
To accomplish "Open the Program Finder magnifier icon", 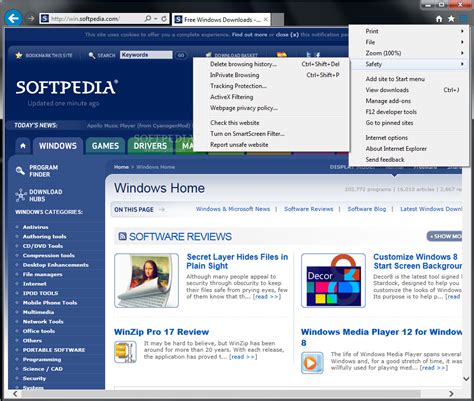I will click(x=20, y=171).
